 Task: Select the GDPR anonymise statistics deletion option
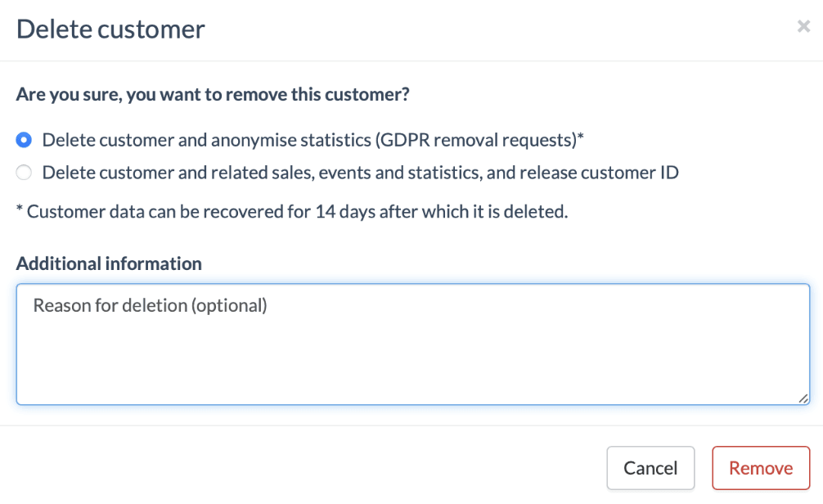tap(23, 139)
